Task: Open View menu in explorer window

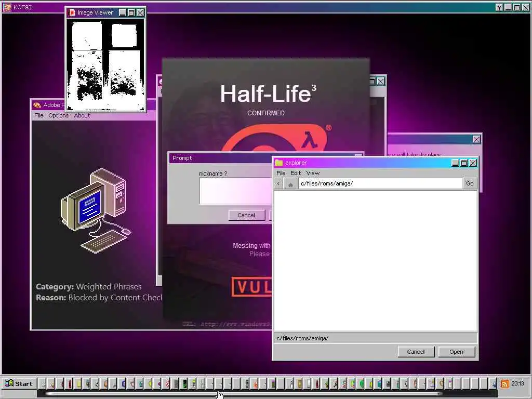Action: pyautogui.click(x=313, y=173)
